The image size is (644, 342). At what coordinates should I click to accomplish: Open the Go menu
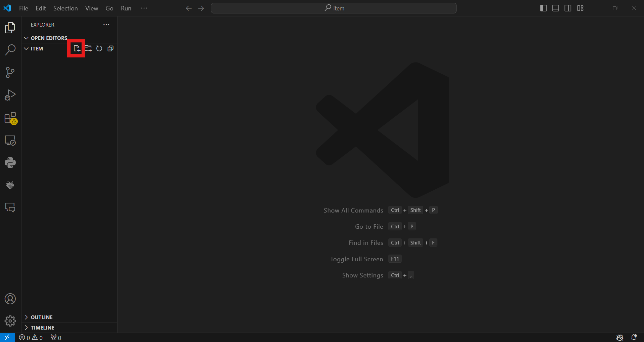pyautogui.click(x=110, y=8)
